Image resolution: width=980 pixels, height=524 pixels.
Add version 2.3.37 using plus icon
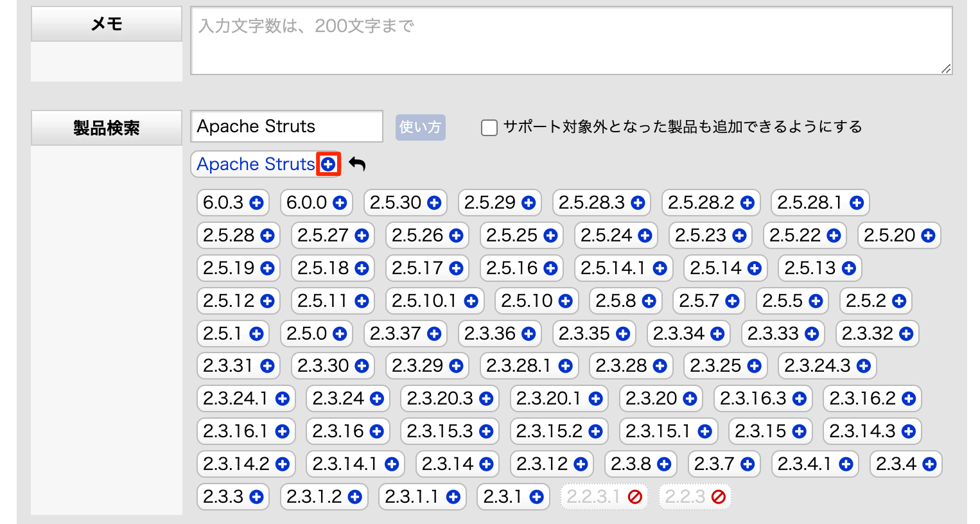point(434,334)
